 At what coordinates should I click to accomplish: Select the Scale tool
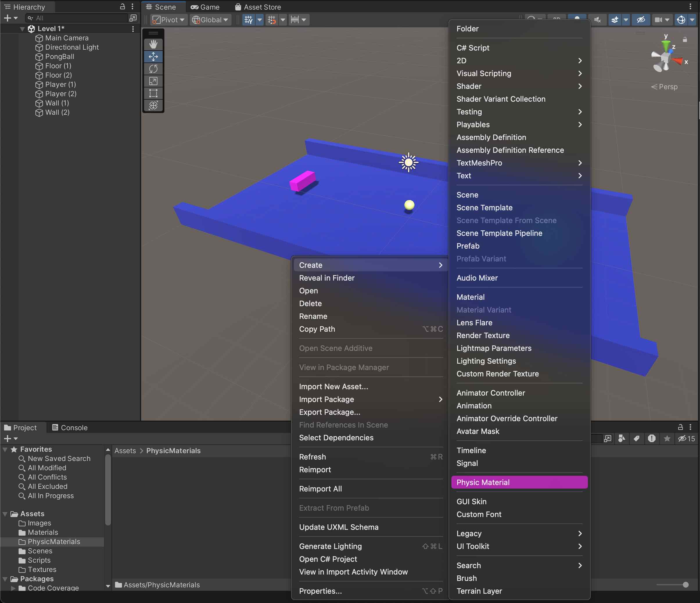(x=153, y=81)
